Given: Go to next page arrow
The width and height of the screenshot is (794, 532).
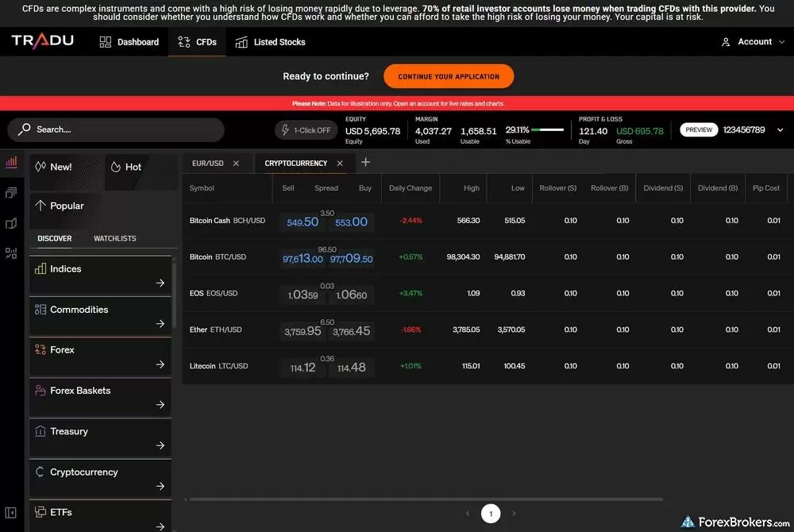Looking at the screenshot, I should coord(514,513).
